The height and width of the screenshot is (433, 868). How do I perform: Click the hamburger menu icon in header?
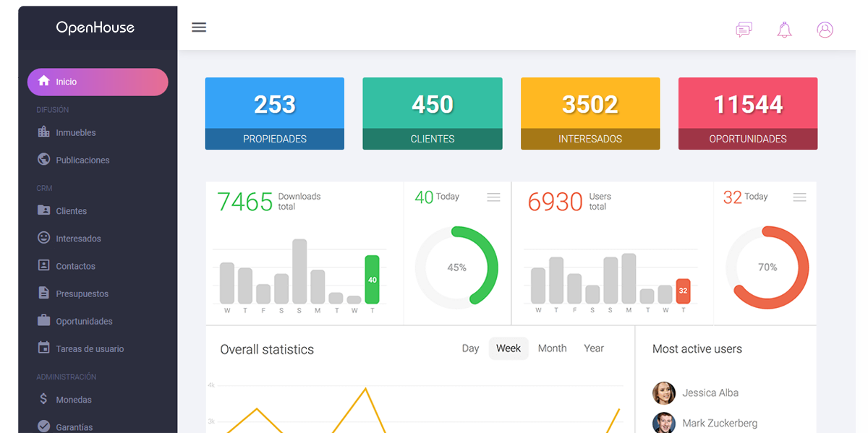[x=199, y=27]
